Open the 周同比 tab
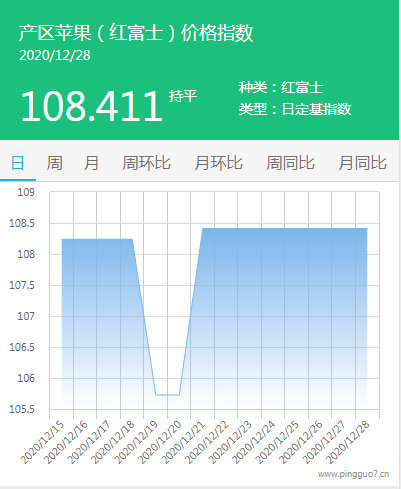This screenshot has width=401, height=489. click(x=290, y=163)
